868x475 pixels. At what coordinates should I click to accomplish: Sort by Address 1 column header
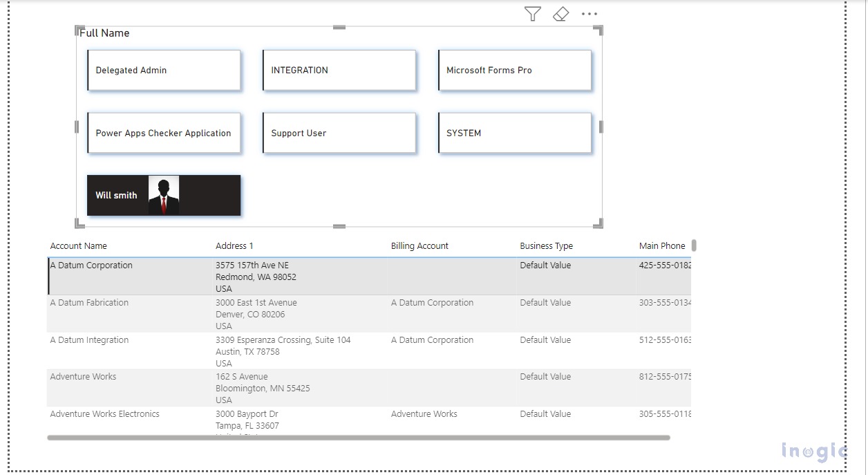click(234, 246)
